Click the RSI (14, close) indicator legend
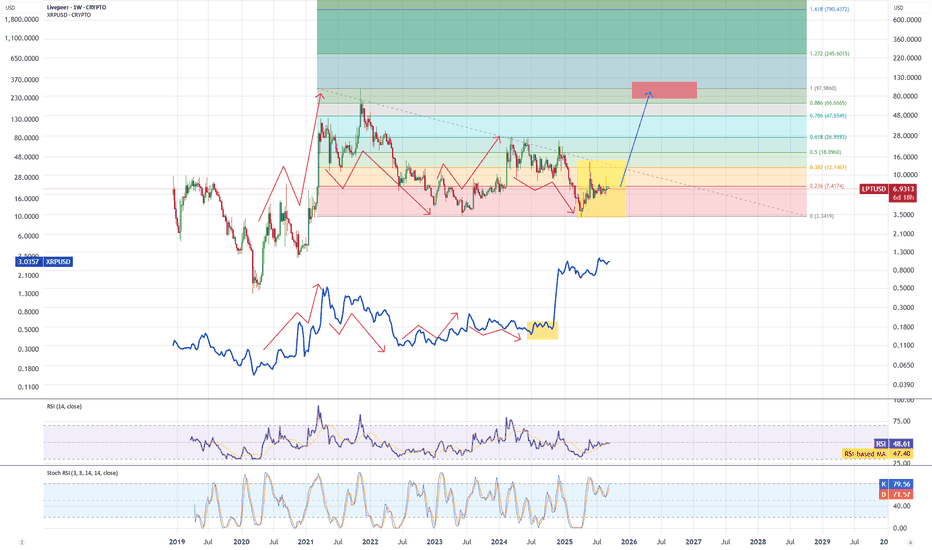932x550 pixels. click(64, 407)
